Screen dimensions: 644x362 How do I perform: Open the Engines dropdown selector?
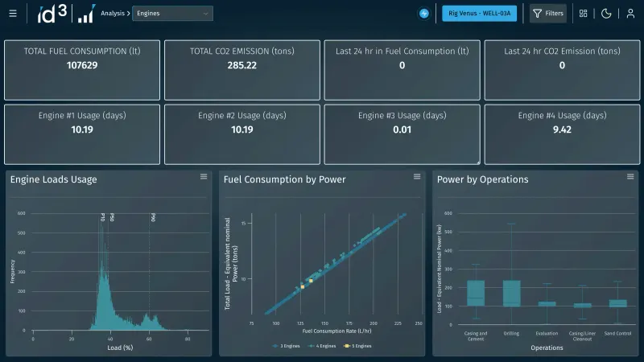[172, 13]
